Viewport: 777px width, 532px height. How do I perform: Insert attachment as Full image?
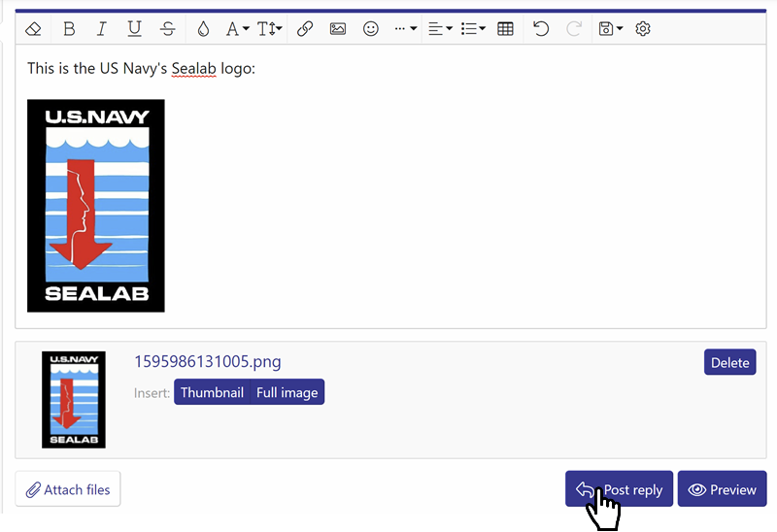[x=287, y=392]
